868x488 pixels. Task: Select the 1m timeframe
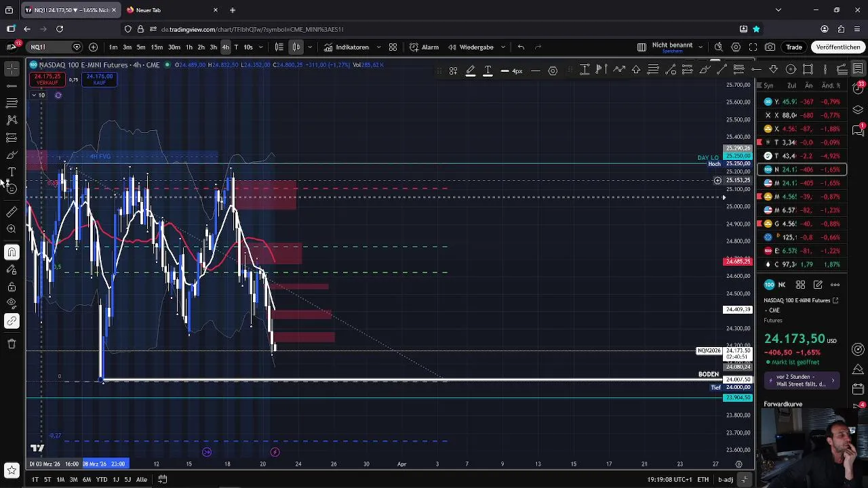pos(113,47)
